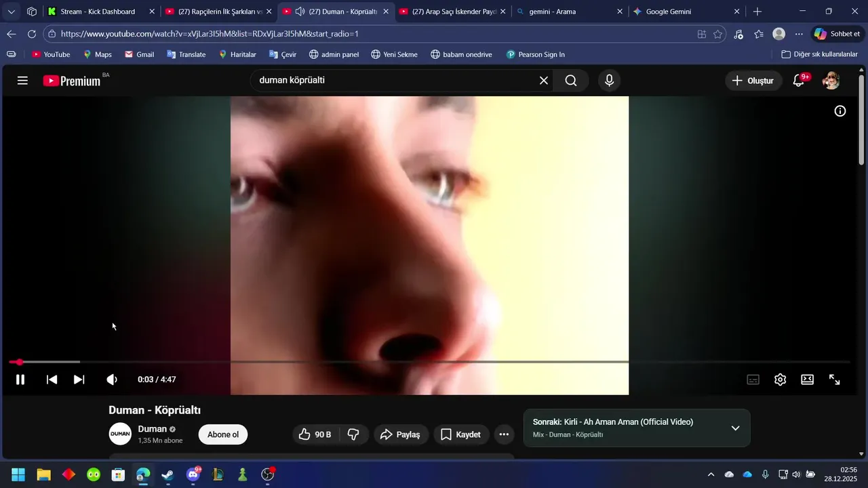The width and height of the screenshot is (868, 488).
Task: Pause the video with the pause button
Action: (20, 380)
